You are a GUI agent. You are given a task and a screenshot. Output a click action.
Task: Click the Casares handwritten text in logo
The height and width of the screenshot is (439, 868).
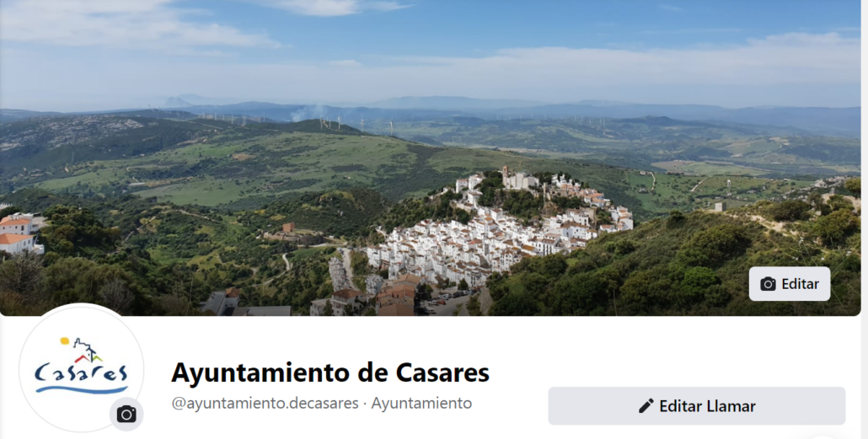(81, 372)
